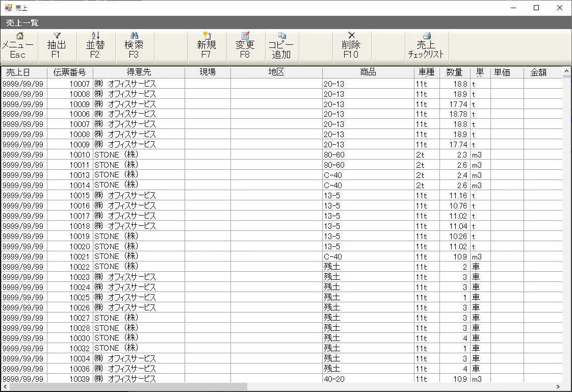Screen dimensions: 572x392
Task: Create a new record with 新規 F7
Action: click(206, 46)
